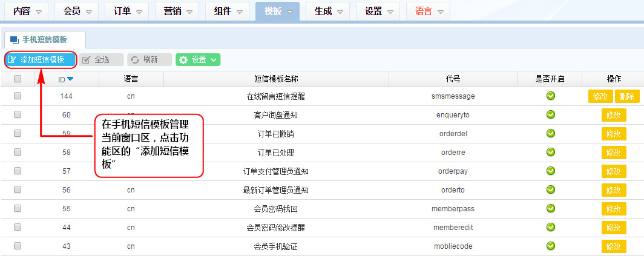Open the 模板 (Template) menu

[277, 12]
